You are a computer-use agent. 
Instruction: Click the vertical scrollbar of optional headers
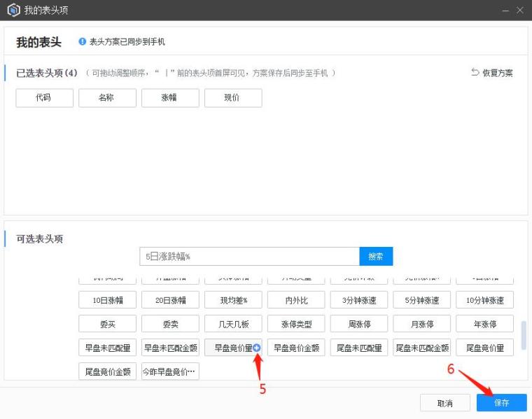click(x=524, y=335)
